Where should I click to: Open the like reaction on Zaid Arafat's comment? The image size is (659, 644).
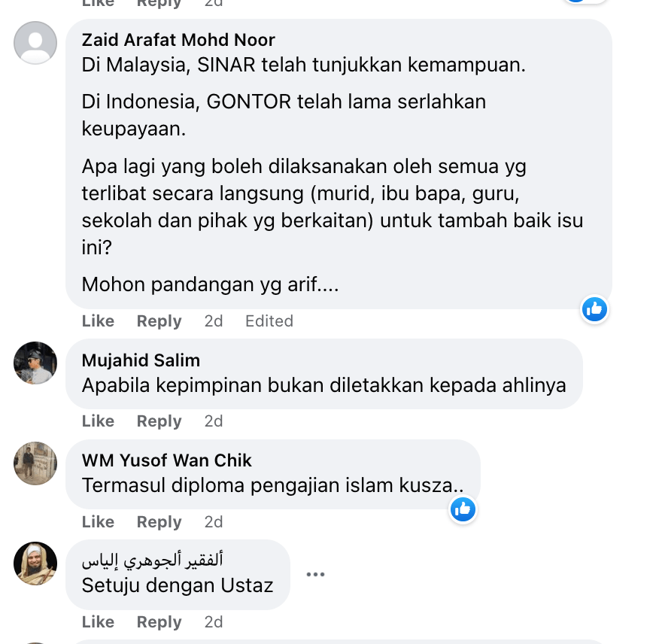tap(594, 309)
